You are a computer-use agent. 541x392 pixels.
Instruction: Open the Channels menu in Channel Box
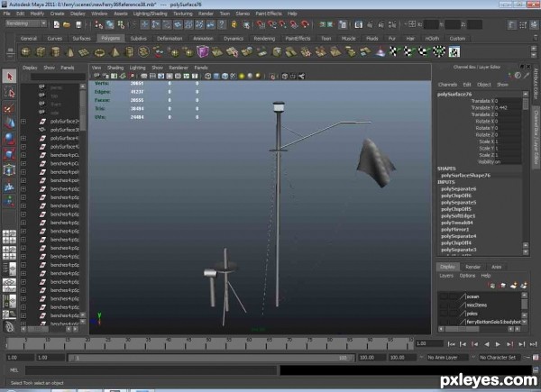coord(447,85)
